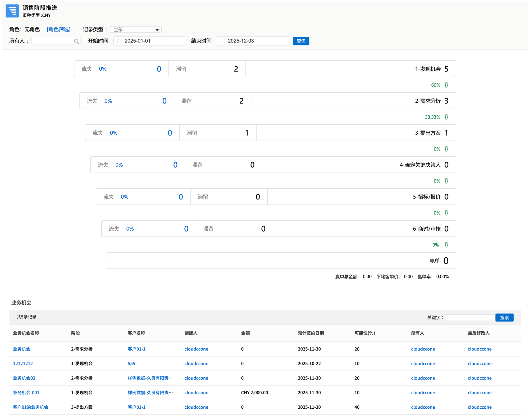529x420 pixels.
Task: Click the 33.33% conversion down arrow
Action: click(446, 117)
